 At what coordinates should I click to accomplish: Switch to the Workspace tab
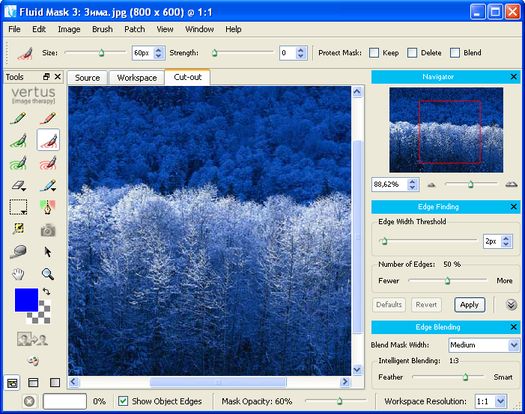pyautogui.click(x=137, y=78)
